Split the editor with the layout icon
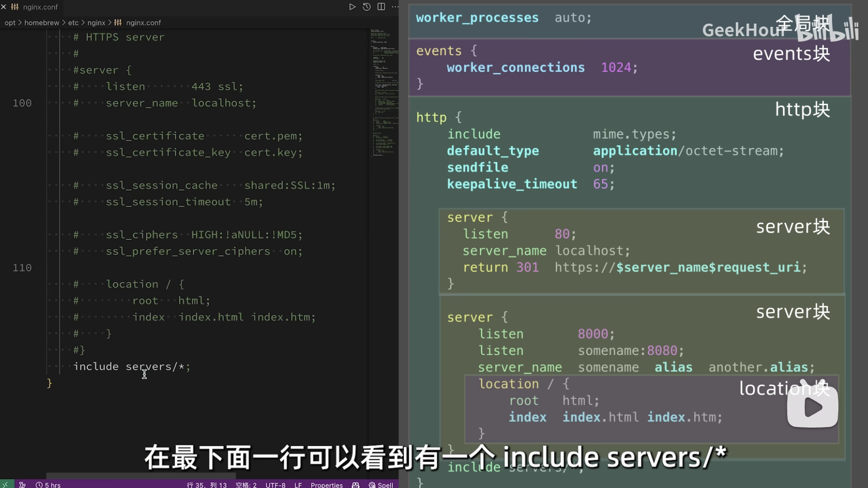 coord(381,7)
